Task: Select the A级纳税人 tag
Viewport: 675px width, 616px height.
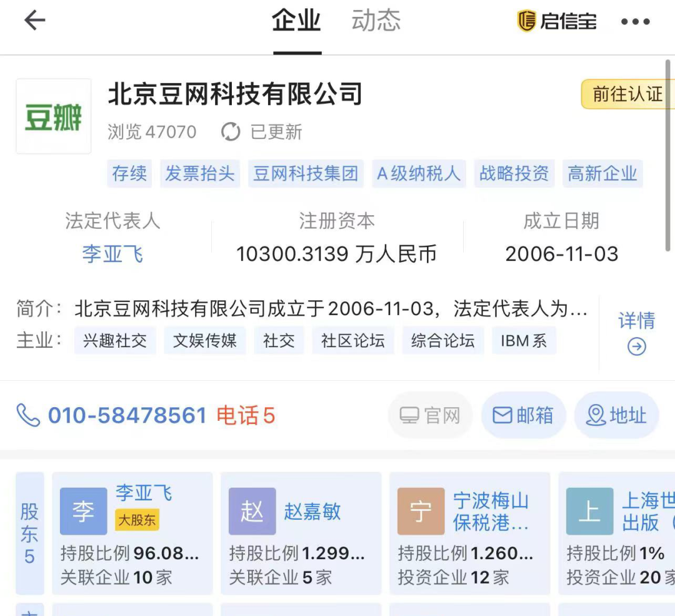Action: [419, 174]
